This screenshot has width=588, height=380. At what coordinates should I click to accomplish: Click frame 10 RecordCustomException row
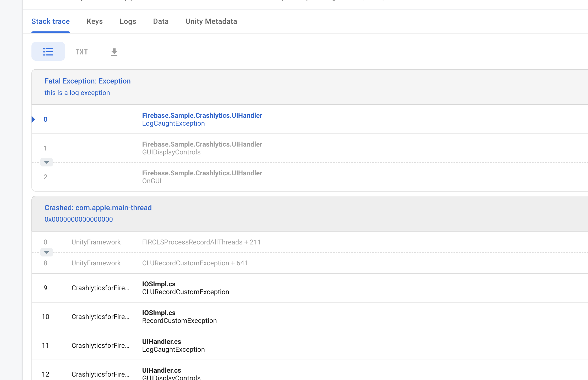179,317
